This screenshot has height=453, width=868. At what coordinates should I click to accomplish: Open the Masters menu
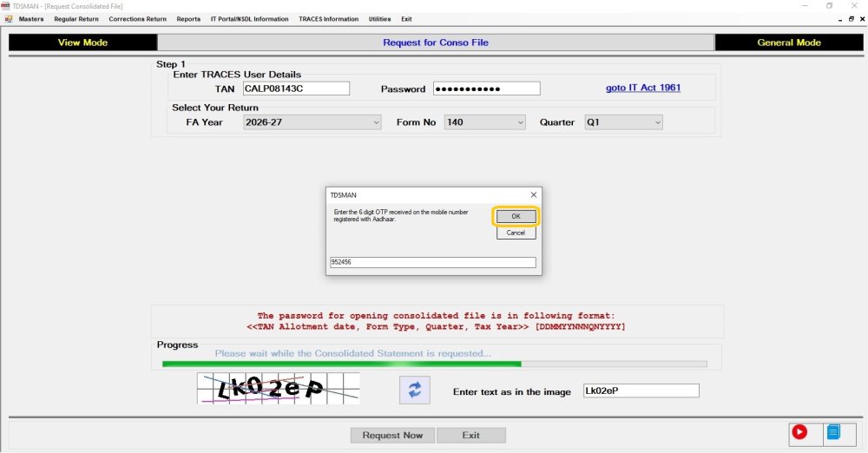point(31,19)
